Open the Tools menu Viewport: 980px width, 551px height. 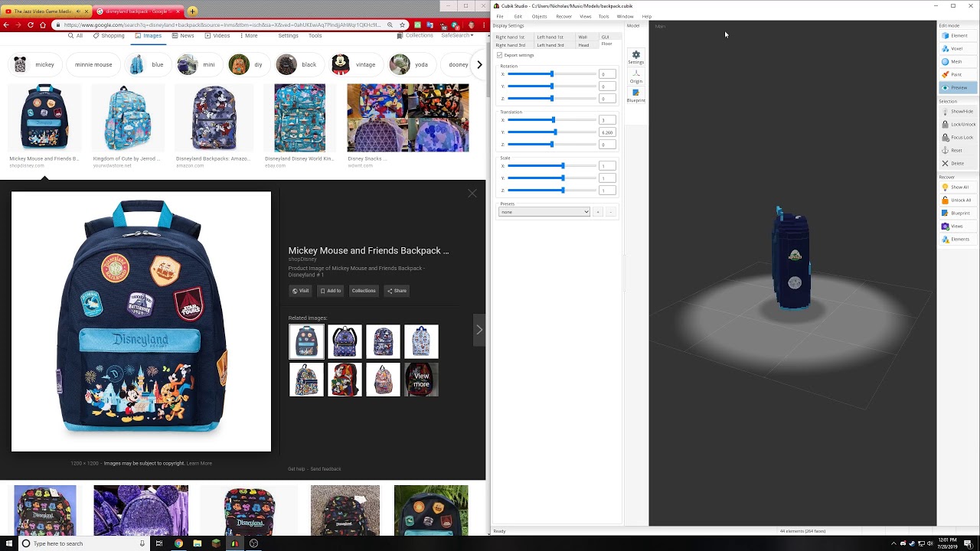pos(604,16)
